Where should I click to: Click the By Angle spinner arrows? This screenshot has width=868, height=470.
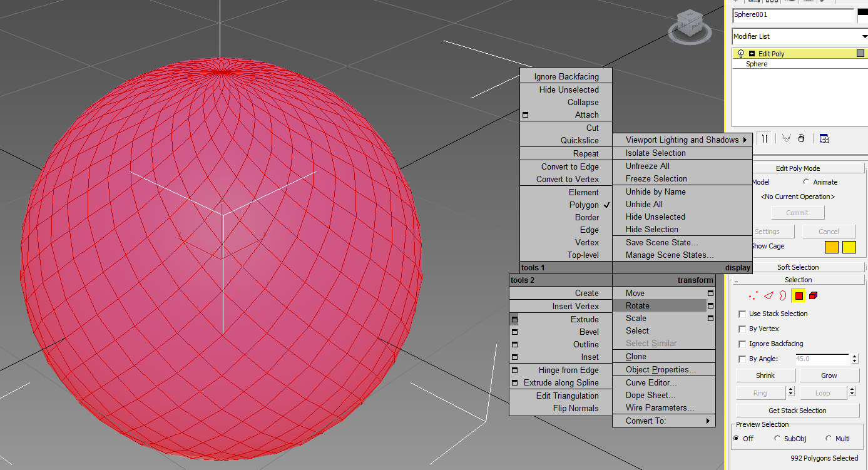(x=855, y=359)
